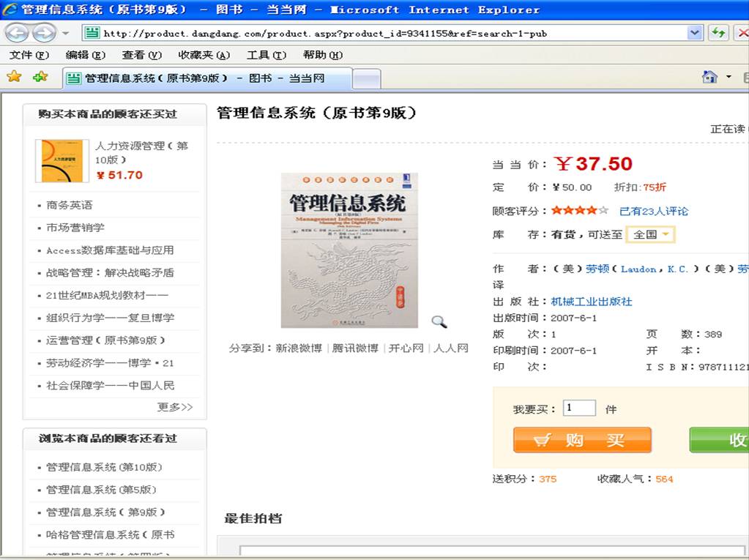Click the 人力资源管理 book cover thumbnail

coord(62,161)
